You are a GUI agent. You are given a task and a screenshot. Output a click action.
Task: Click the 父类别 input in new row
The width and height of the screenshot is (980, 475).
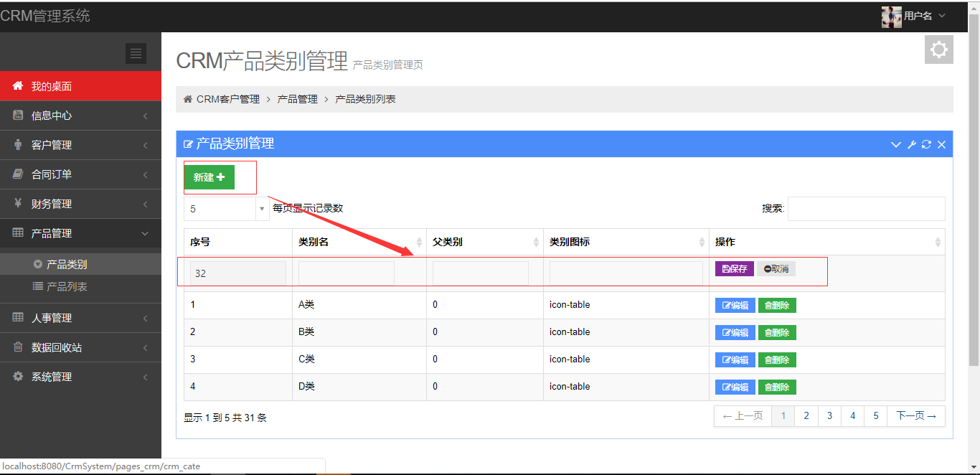[x=481, y=273]
